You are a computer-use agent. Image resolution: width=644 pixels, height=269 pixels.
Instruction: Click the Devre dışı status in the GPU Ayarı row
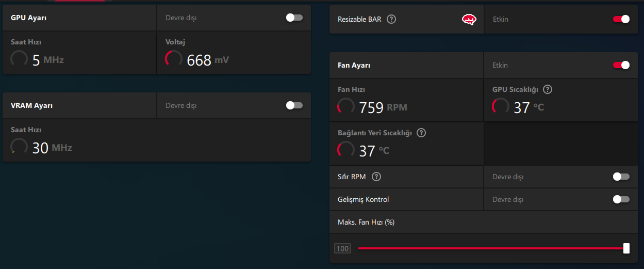pyautogui.click(x=181, y=18)
